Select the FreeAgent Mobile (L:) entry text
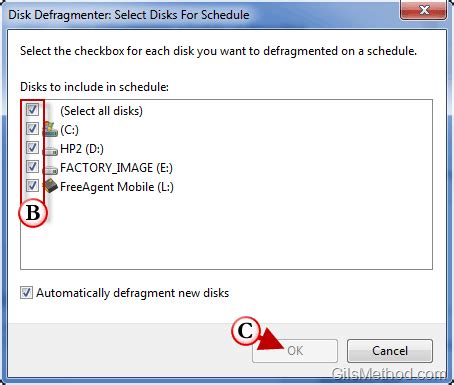Image resolution: width=454 pixels, height=385 pixels. click(117, 187)
